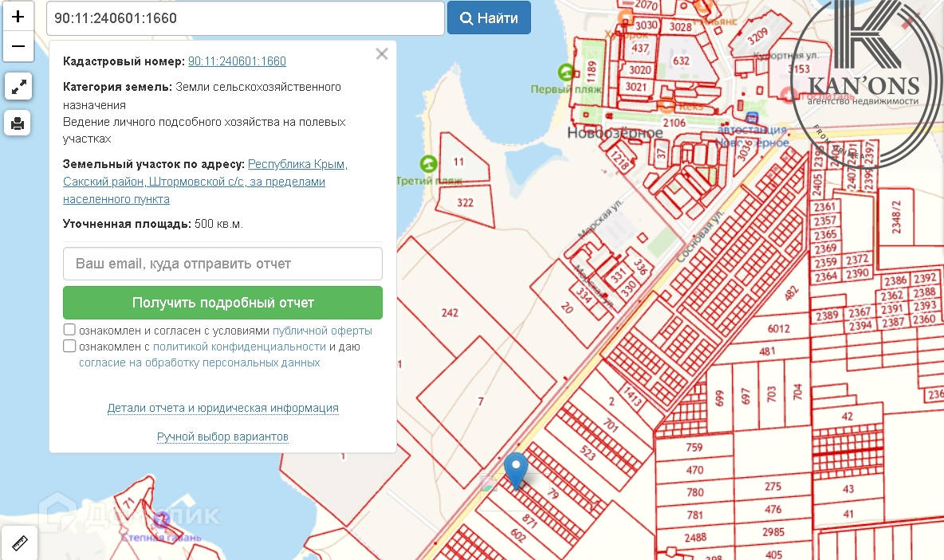Print the map with the printer icon
944x560 pixels.
coord(18,123)
